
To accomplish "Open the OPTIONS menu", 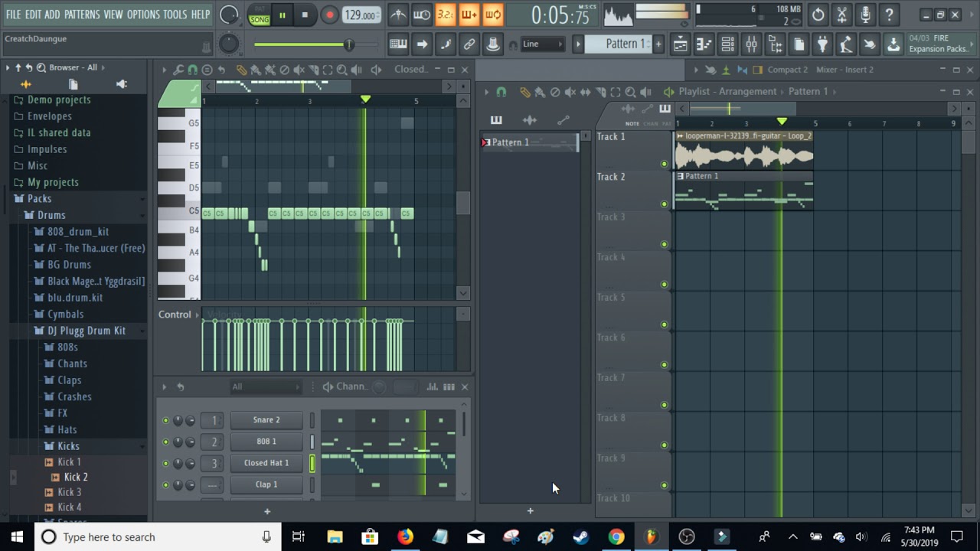I will pos(143,15).
